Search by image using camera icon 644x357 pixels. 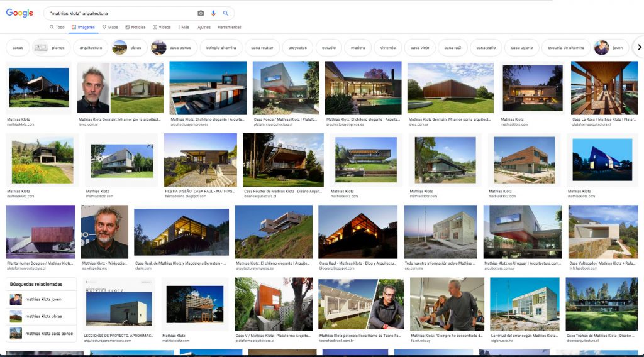(201, 13)
